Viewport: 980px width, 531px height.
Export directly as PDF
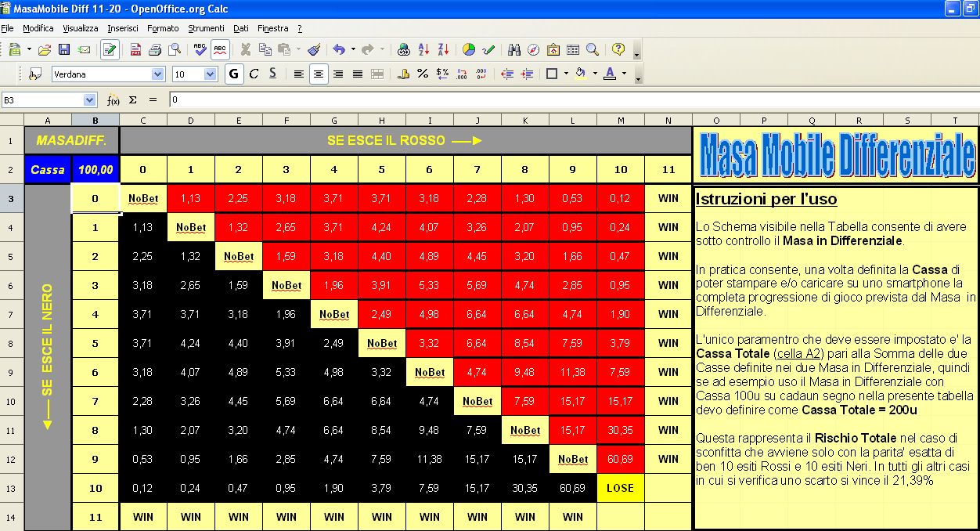(135, 49)
